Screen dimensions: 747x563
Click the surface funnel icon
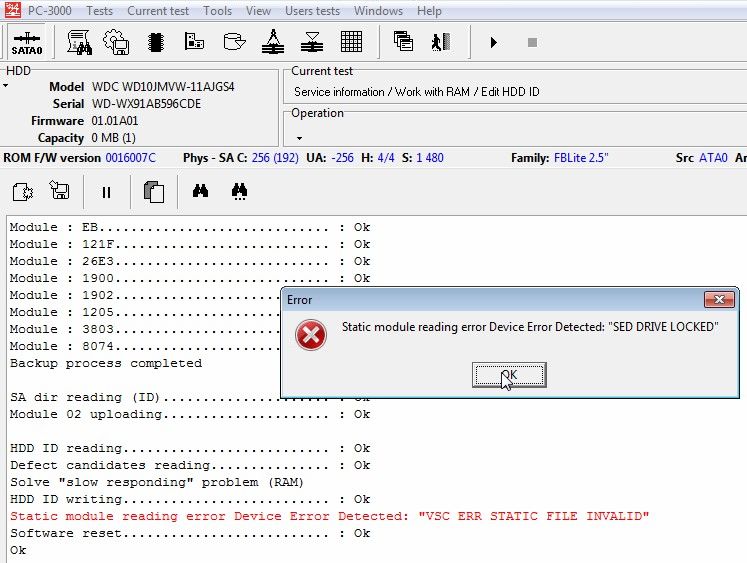click(x=312, y=42)
